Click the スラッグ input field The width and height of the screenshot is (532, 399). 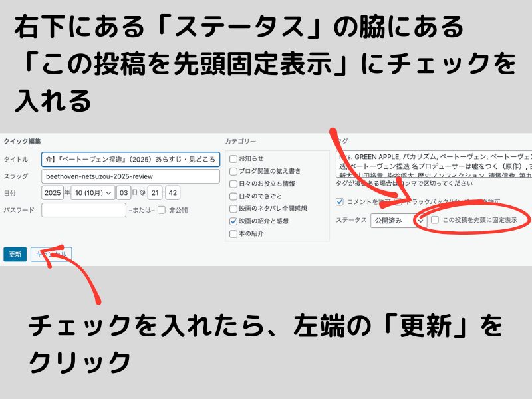click(130, 176)
